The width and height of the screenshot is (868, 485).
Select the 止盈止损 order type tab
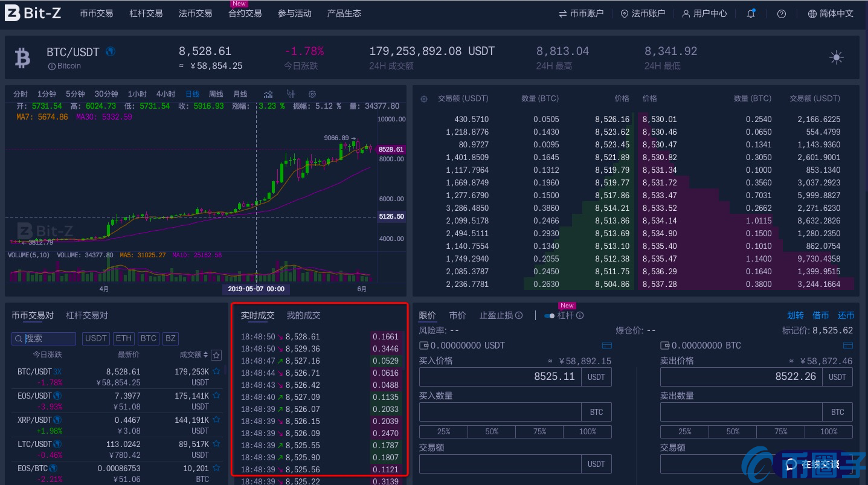click(x=497, y=315)
